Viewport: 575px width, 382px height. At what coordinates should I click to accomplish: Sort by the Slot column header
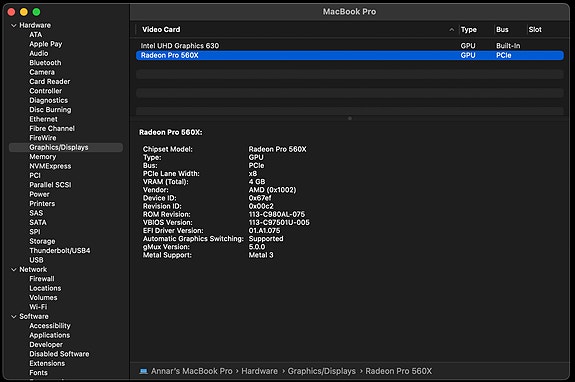coord(535,29)
